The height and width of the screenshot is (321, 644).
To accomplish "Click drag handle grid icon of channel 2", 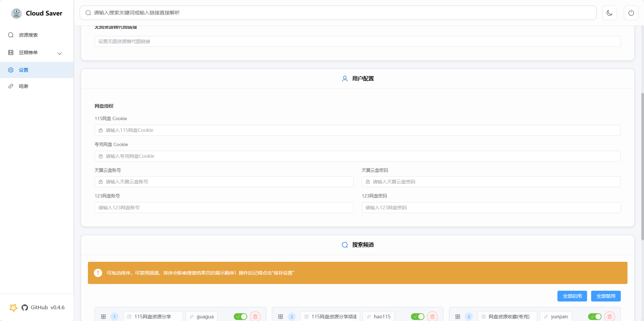I will point(281,317).
